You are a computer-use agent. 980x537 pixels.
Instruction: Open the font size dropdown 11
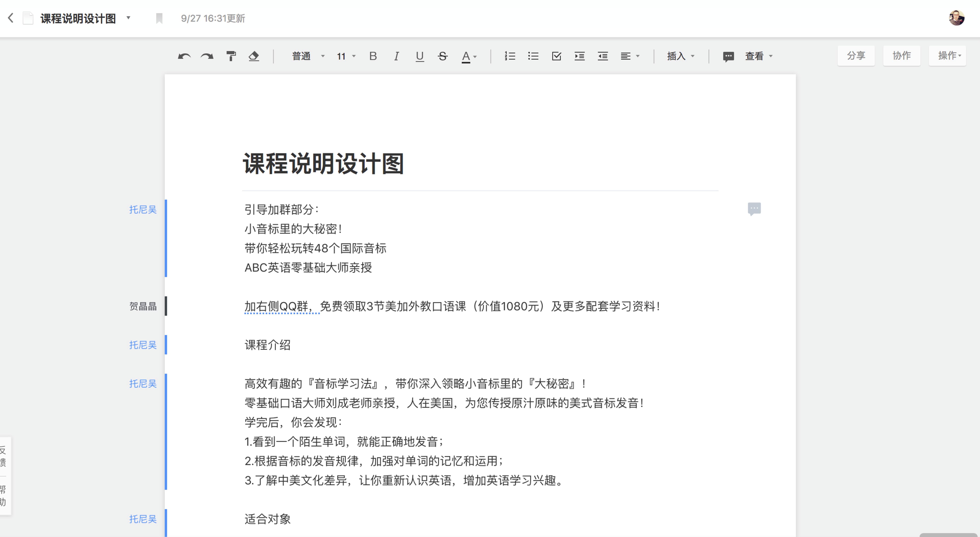click(x=346, y=56)
